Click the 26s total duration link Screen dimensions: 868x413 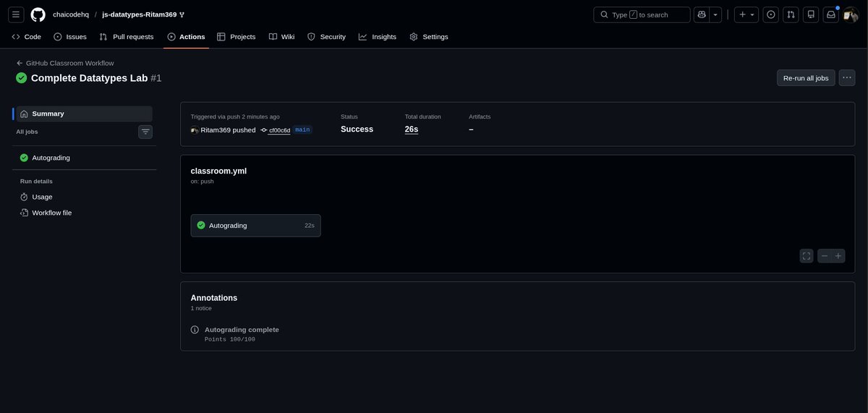click(412, 129)
